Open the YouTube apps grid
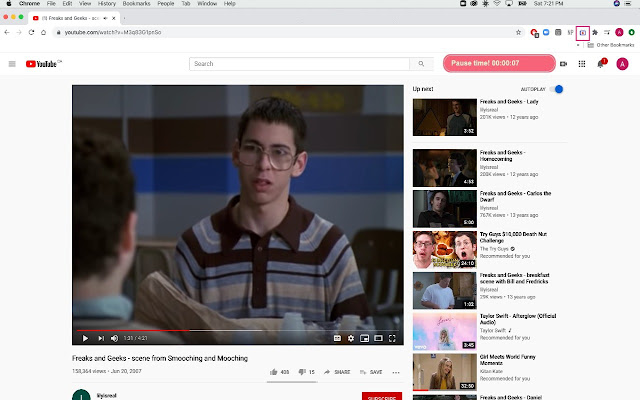The image size is (640, 400). (x=582, y=64)
